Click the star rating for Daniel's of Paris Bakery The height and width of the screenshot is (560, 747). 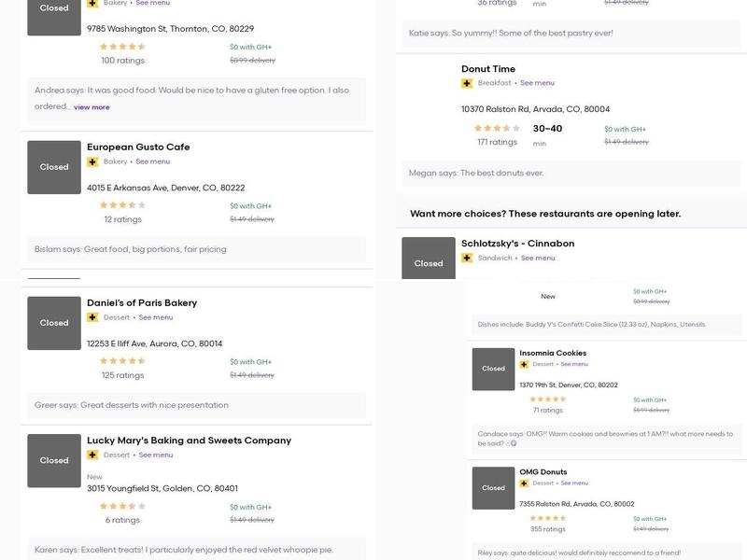coord(122,361)
